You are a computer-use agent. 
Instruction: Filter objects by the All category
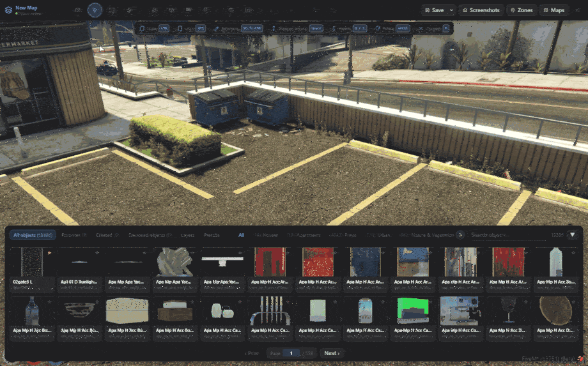click(x=241, y=235)
